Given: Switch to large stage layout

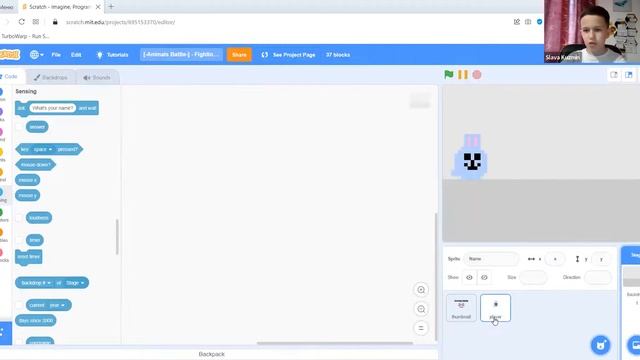Looking at the screenshot, I should (629, 75).
